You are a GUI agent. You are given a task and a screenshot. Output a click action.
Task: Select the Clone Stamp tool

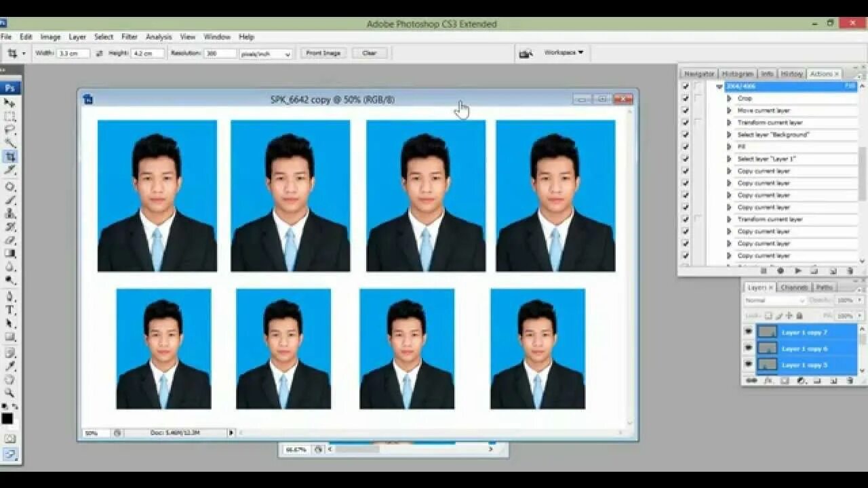9,213
